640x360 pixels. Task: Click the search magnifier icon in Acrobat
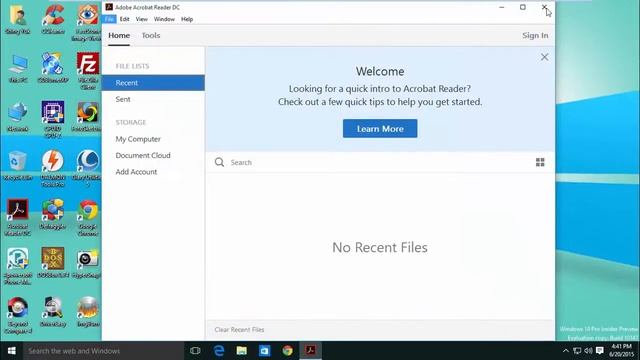219,162
